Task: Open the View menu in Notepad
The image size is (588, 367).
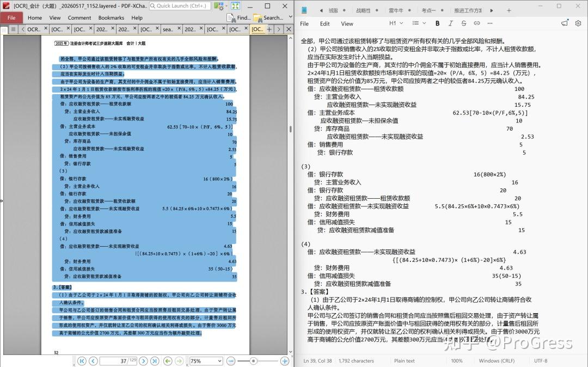Action: pyautogui.click(x=347, y=23)
